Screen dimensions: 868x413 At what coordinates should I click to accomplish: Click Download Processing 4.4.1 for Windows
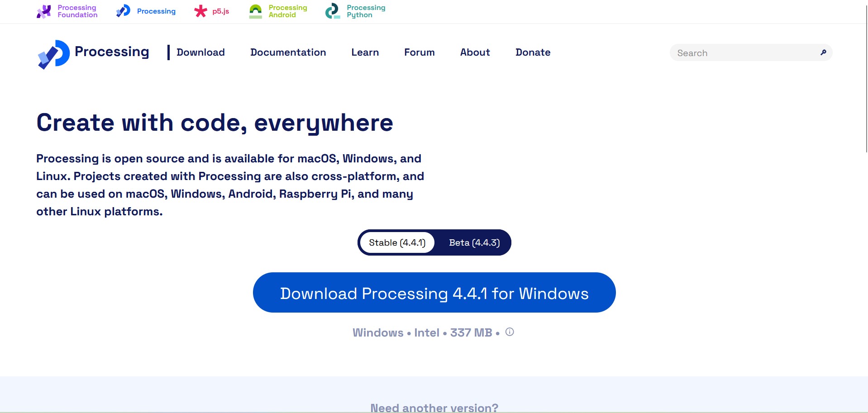(434, 293)
